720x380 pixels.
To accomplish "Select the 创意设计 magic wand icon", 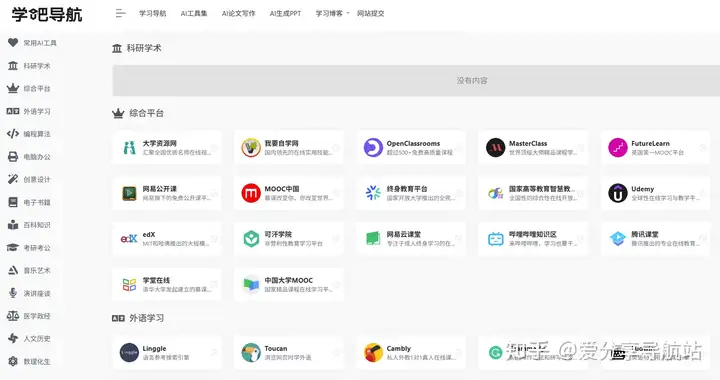I will tap(13, 179).
